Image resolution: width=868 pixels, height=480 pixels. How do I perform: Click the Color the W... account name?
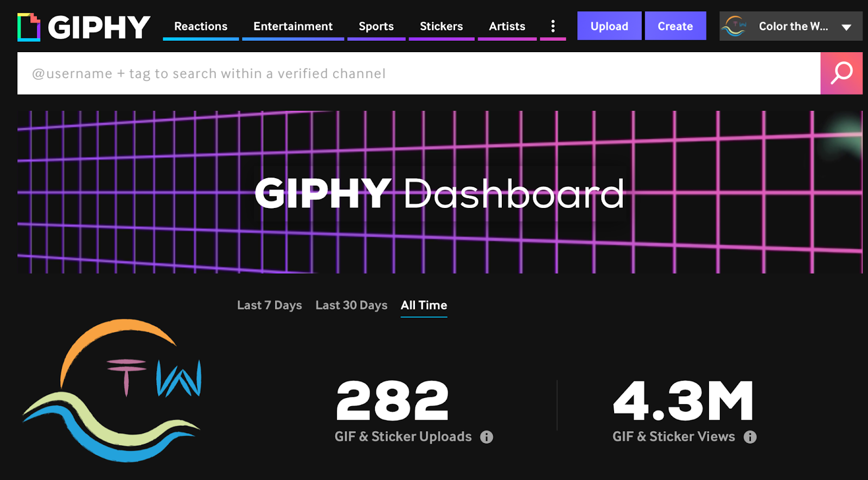click(x=793, y=26)
